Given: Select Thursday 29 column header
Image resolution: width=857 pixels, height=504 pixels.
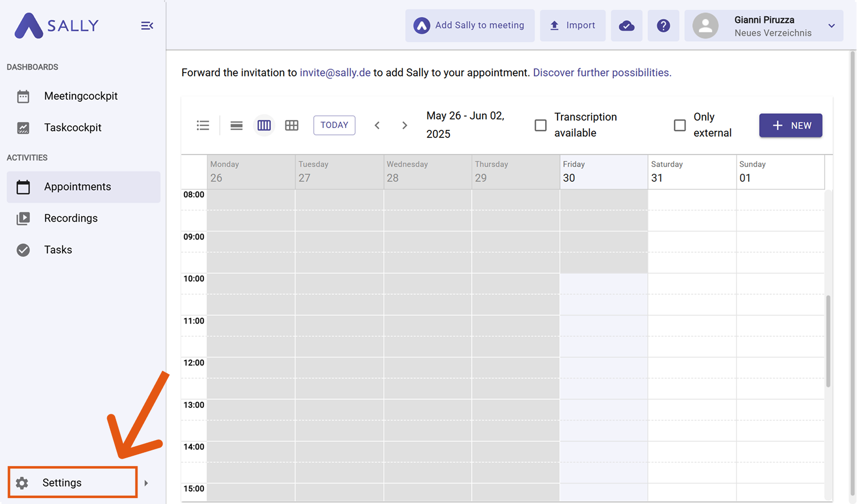Looking at the screenshot, I should pos(516,172).
